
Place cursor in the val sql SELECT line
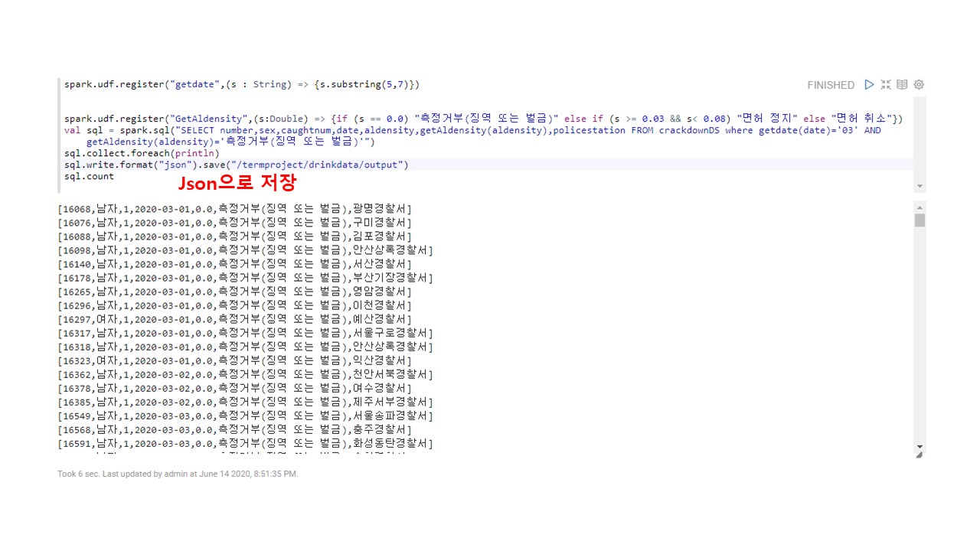point(472,130)
